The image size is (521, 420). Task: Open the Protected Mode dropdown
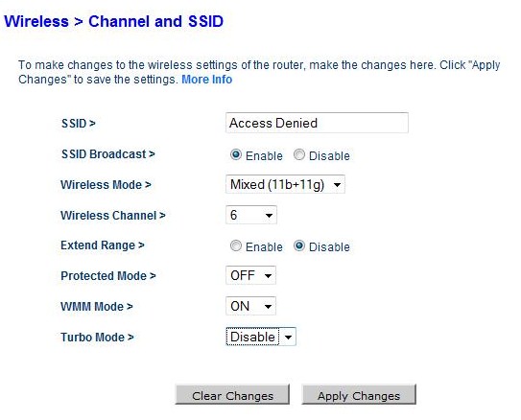tap(250, 275)
